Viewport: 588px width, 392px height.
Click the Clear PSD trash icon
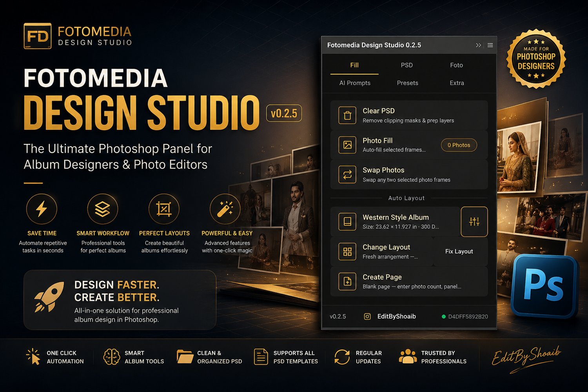[x=347, y=115]
